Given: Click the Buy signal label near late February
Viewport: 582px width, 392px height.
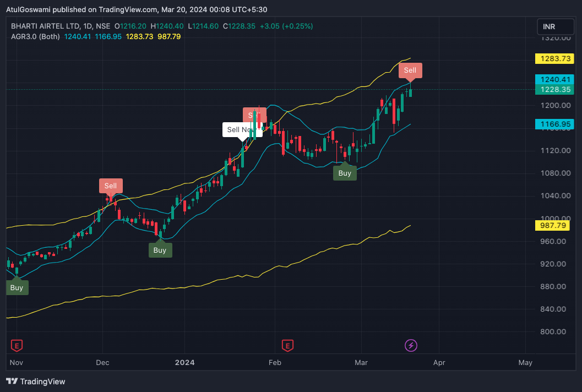Looking at the screenshot, I should [x=345, y=173].
